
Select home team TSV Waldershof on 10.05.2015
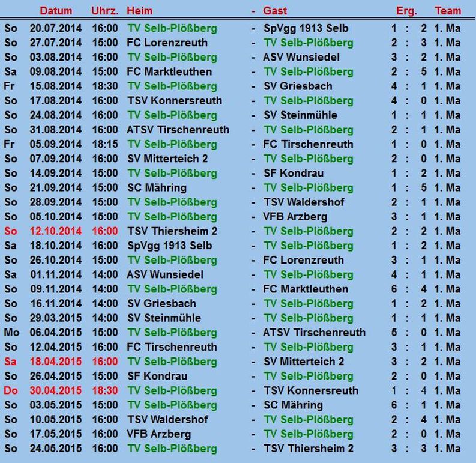tap(167, 420)
